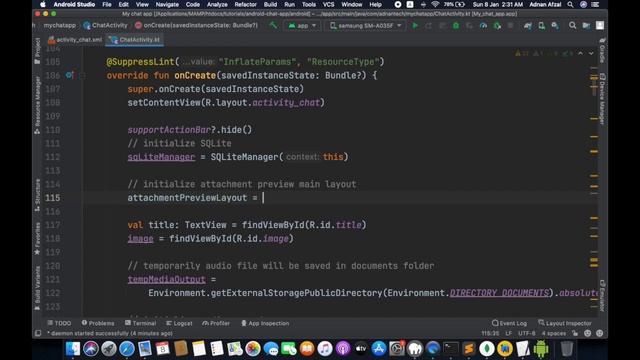Open the Device Manager toolbar icon

pos(541,25)
